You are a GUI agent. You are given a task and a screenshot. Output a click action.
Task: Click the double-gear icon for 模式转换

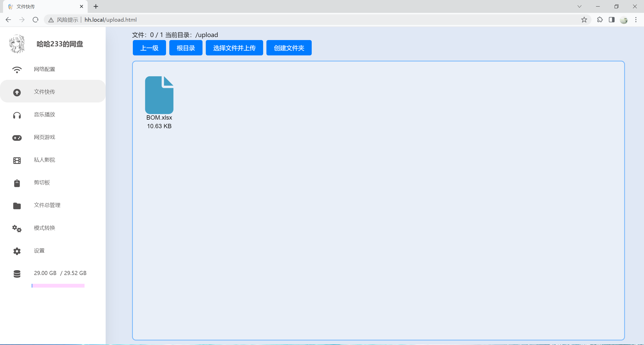17,228
